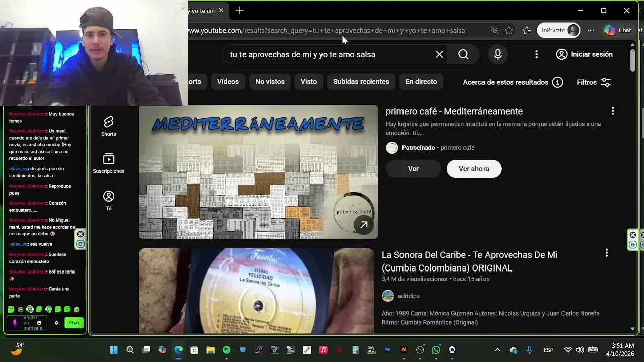The image size is (644, 362).
Task: Open Windows taskbar search
Action: coord(130,350)
